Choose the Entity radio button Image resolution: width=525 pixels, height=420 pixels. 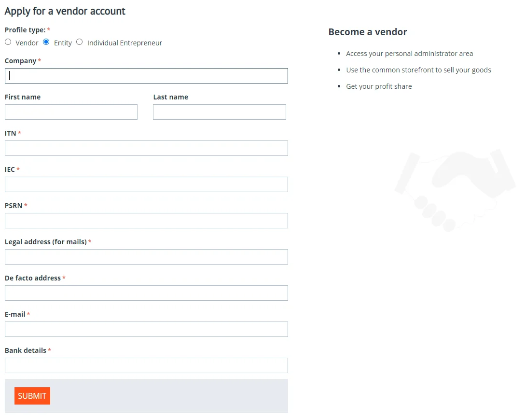tap(46, 42)
